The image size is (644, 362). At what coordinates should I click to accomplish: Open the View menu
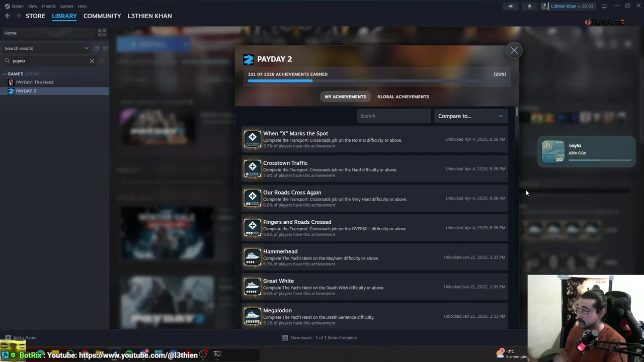(33, 6)
